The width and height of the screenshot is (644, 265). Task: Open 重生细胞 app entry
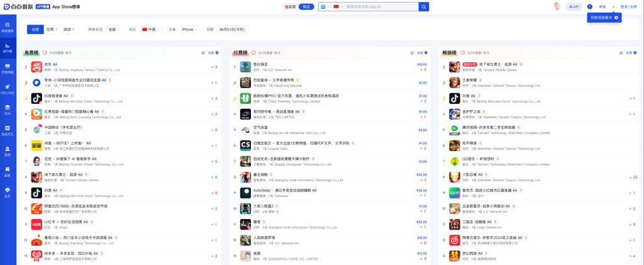coord(330,177)
